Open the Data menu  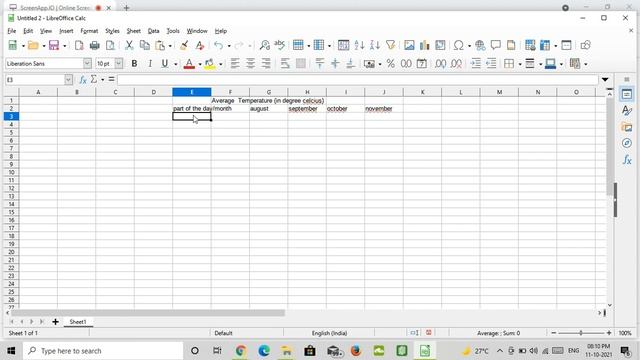click(x=153, y=31)
